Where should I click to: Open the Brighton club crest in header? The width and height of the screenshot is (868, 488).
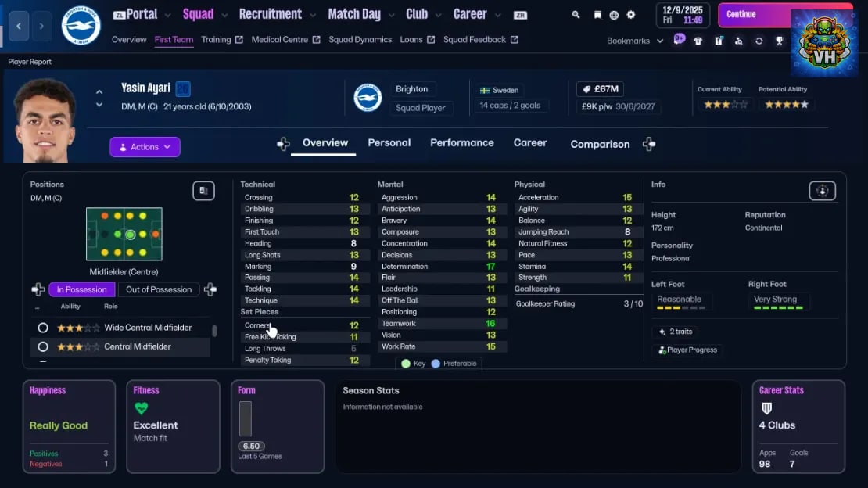[x=81, y=26]
